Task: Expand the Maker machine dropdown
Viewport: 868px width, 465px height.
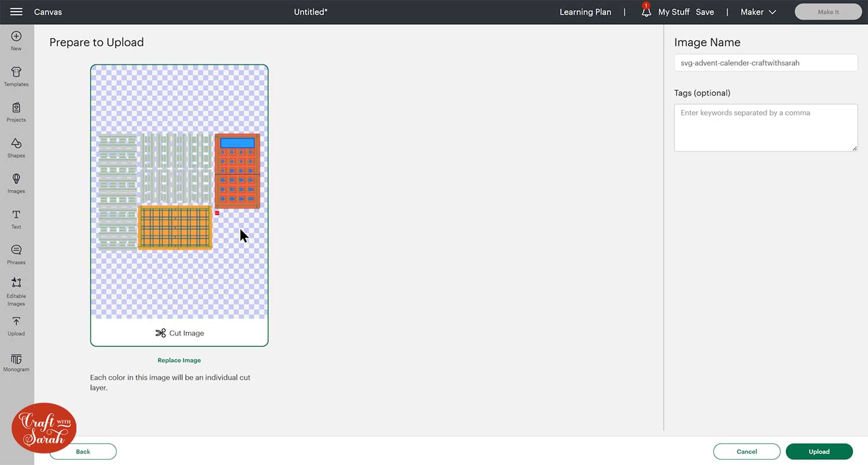Action: 758,12
